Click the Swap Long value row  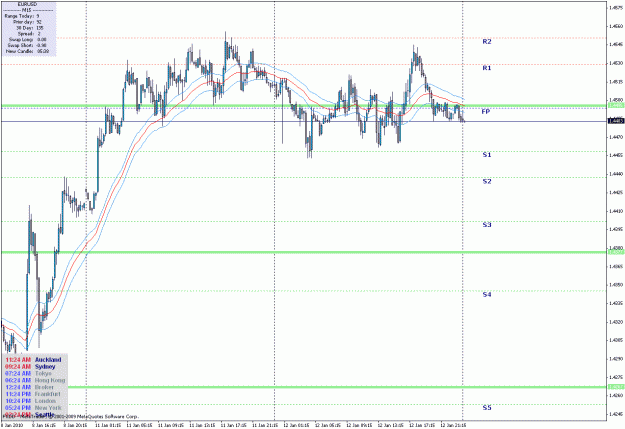tap(27, 40)
